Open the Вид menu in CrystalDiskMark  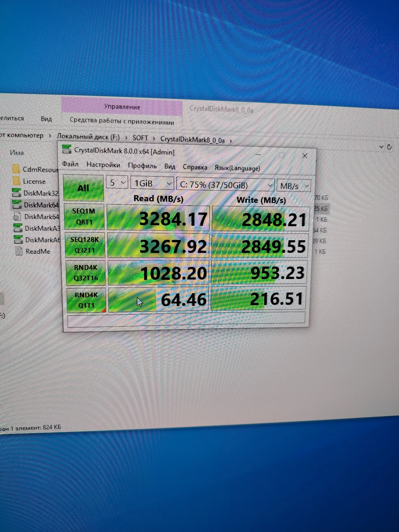[170, 167]
